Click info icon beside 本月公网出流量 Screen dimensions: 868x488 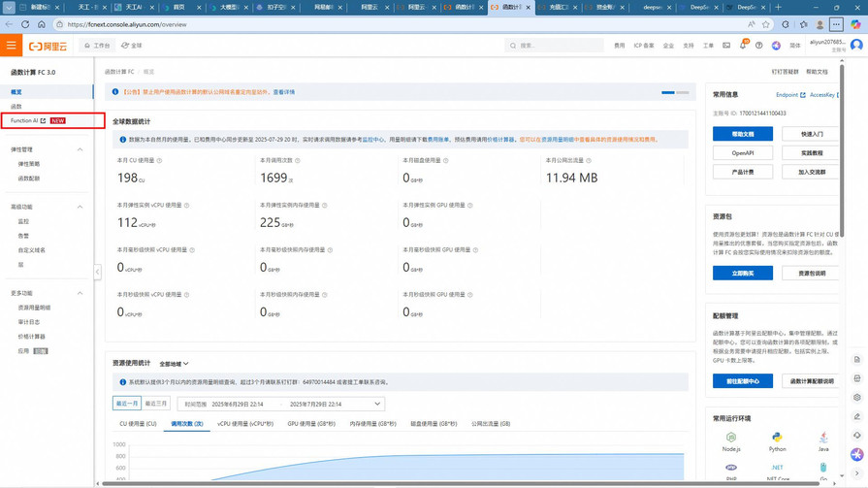click(x=589, y=161)
